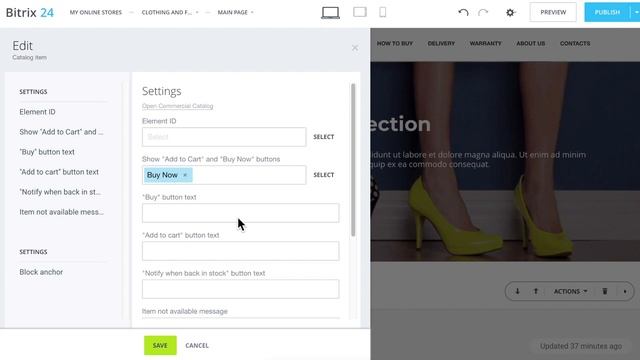Jump to Item not available mess... sidebar item
Screen dimensions: 640x360
[x=62, y=212]
